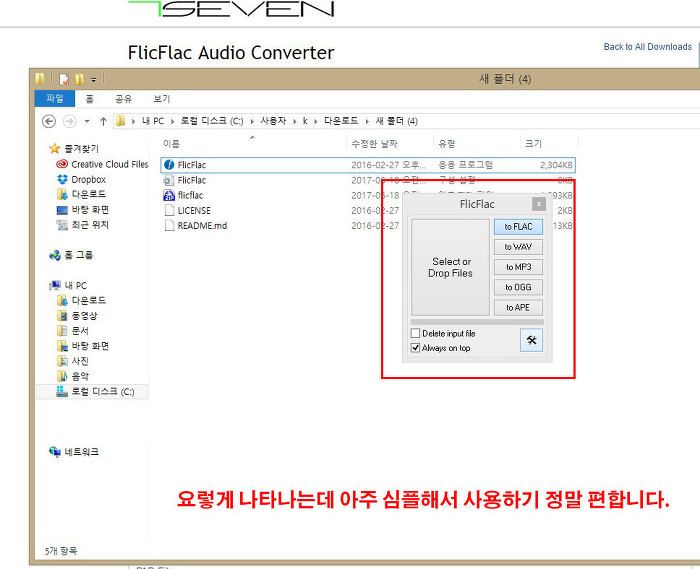Viewport: 700px width, 569px height.
Task: Open 최근 위치 in favorites
Action: click(x=83, y=225)
